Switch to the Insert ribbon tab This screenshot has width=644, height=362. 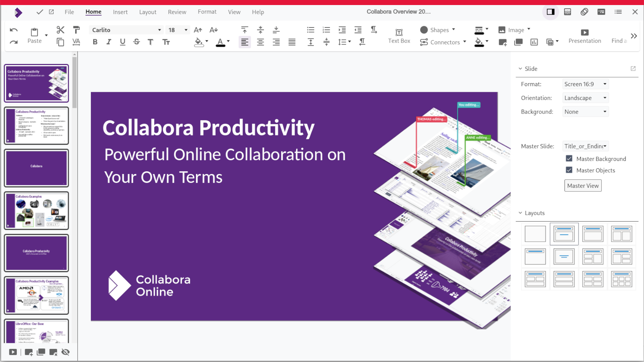120,12
